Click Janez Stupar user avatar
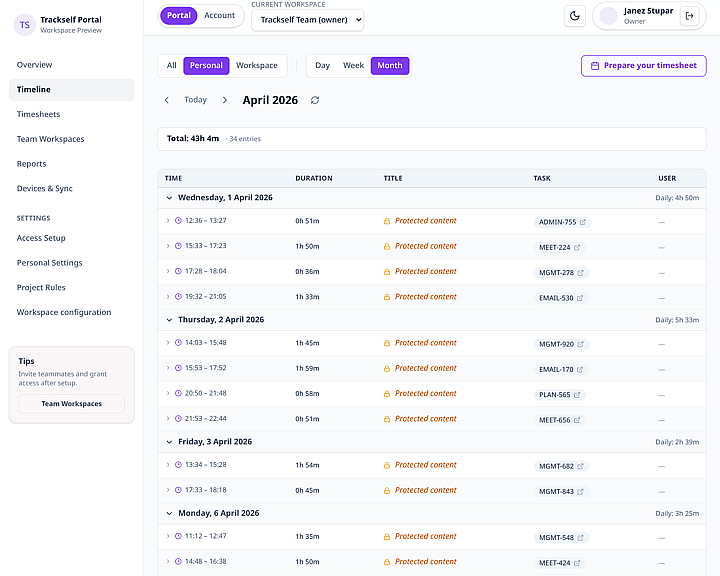The height and width of the screenshot is (576, 720). pyautogui.click(x=608, y=16)
